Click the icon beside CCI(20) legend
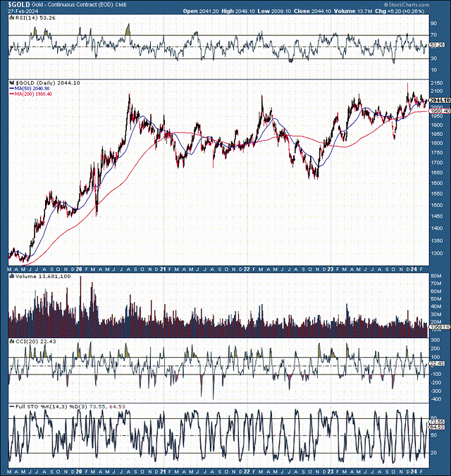Viewport: 451px width, 476px height. [12, 342]
